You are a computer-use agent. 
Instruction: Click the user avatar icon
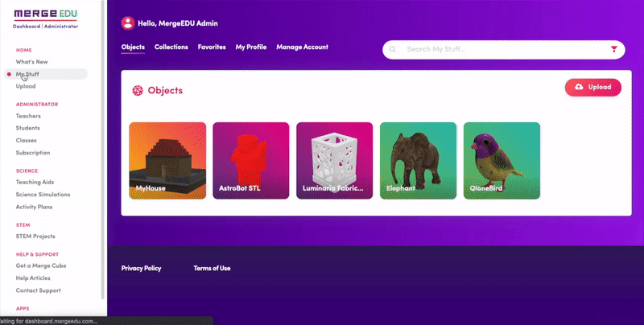click(x=128, y=23)
